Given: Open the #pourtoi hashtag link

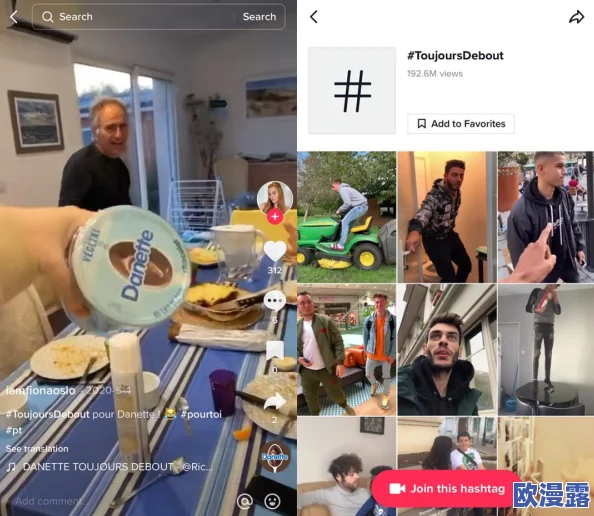Looking at the screenshot, I should coord(201,414).
